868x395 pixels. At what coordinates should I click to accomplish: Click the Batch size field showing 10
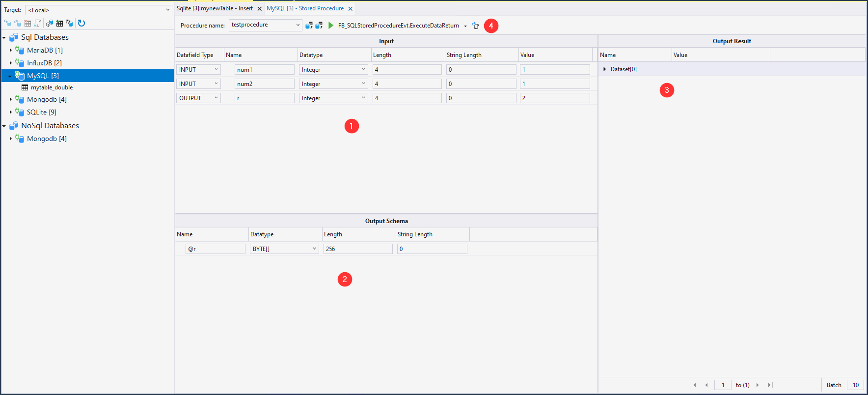855,385
